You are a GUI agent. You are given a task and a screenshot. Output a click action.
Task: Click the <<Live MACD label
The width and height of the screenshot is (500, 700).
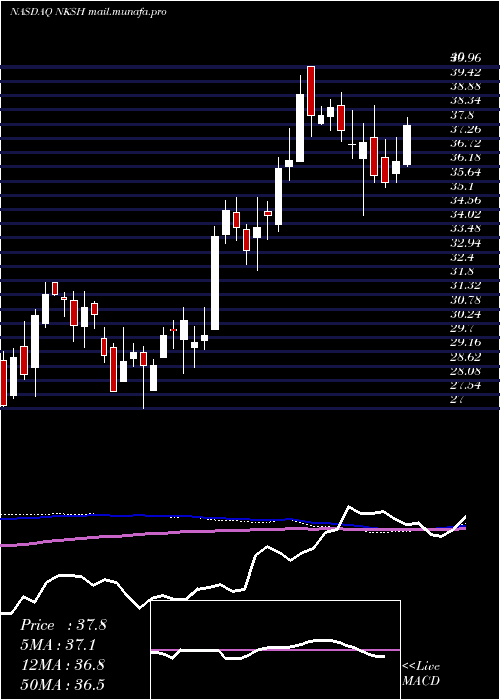pyautogui.click(x=421, y=673)
